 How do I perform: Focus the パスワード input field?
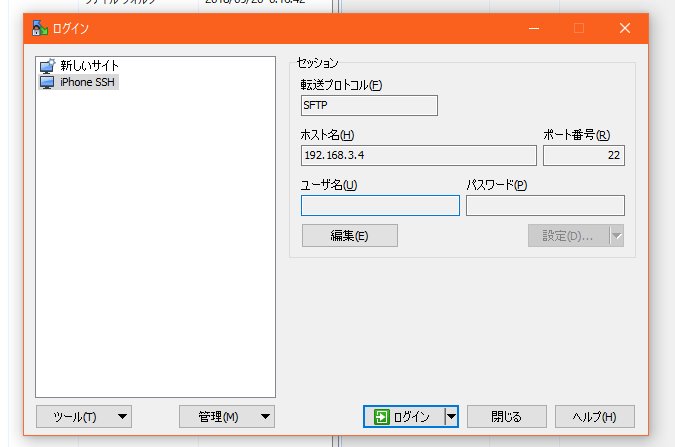point(545,205)
